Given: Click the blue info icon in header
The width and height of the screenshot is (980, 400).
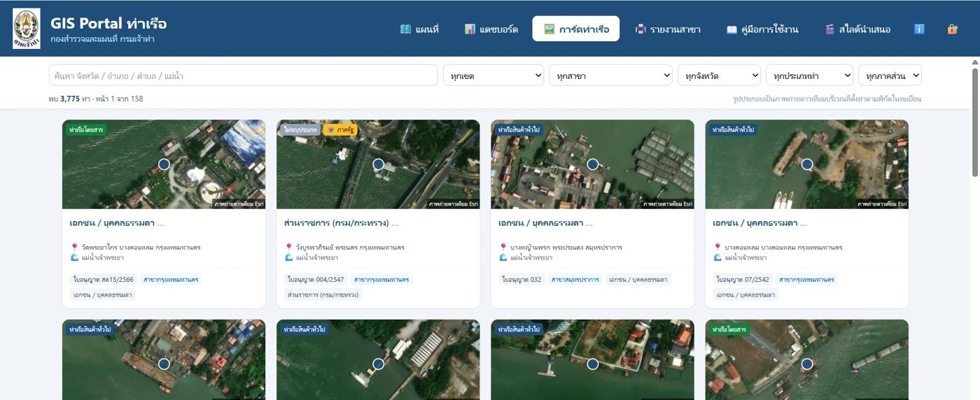Looking at the screenshot, I should [x=920, y=29].
